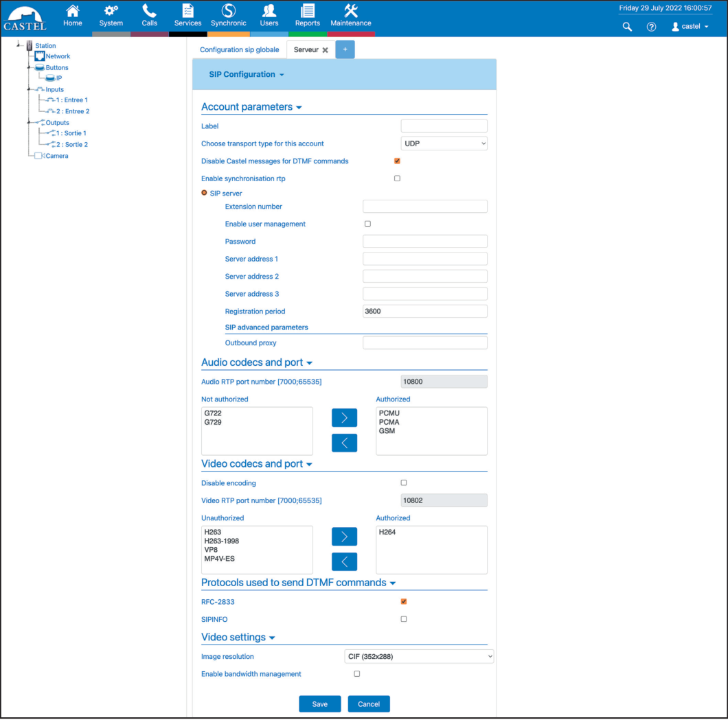
Task: Select the Serveur tab
Action: coord(305,49)
